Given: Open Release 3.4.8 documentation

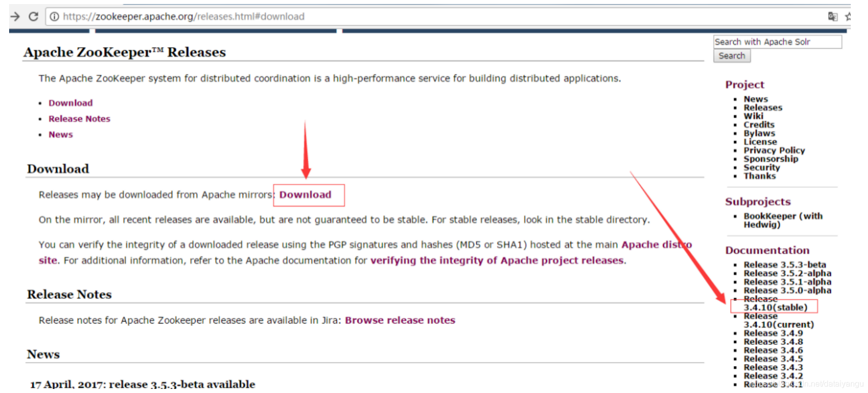Looking at the screenshot, I should [x=773, y=342].
